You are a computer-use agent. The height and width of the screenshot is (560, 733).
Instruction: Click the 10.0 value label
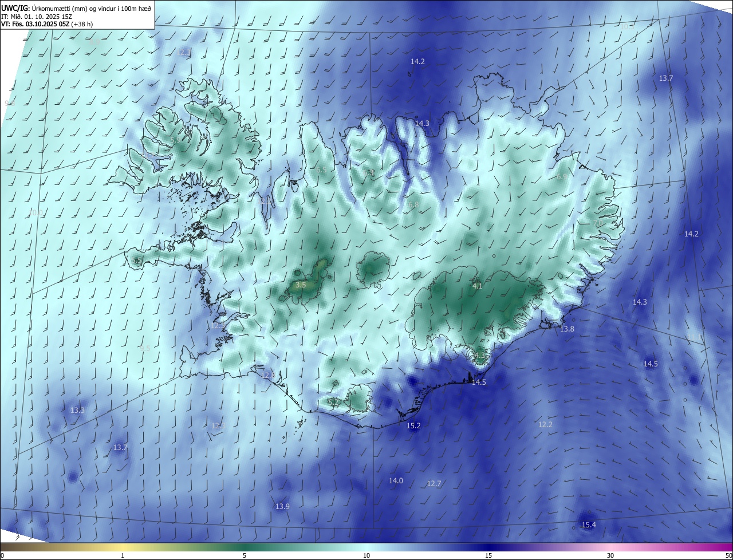coord(36,212)
